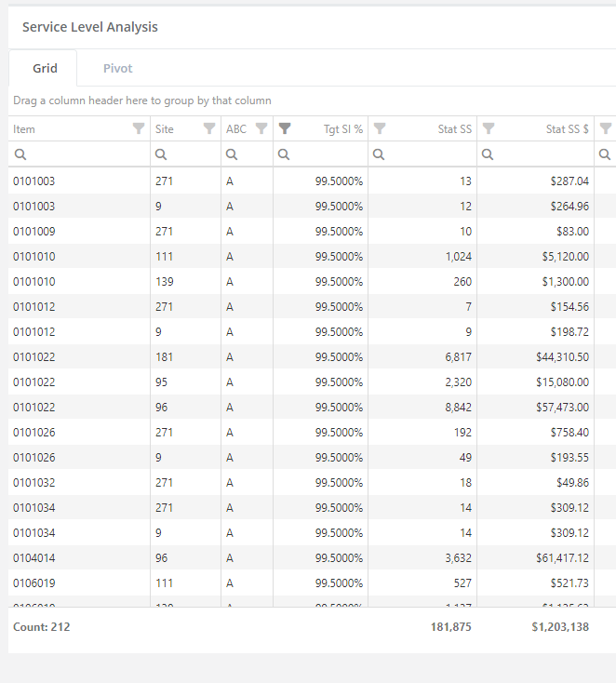Open the Stat SS $ column filter icon

point(489,128)
